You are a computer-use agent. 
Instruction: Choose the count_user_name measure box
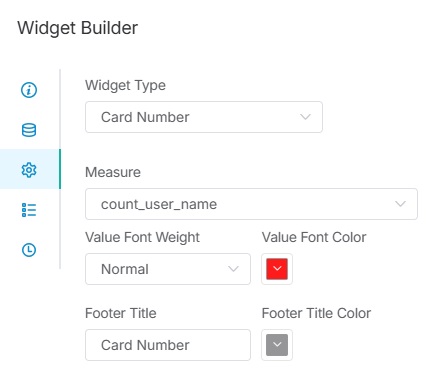point(251,204)
